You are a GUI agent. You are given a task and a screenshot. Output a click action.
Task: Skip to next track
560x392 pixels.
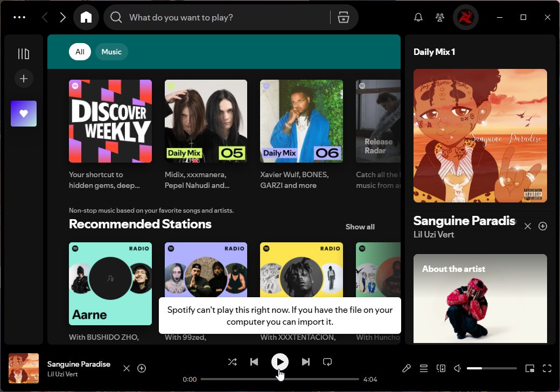click(306, 362)
